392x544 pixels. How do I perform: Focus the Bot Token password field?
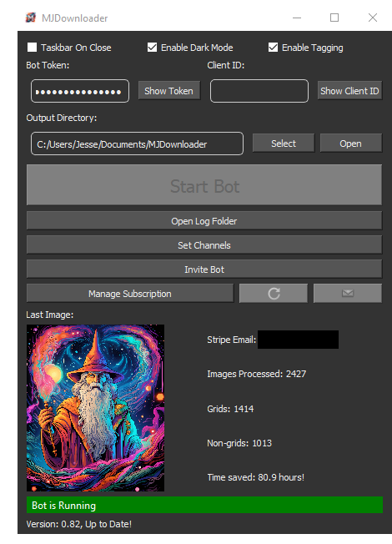click(x=80, y=91)
